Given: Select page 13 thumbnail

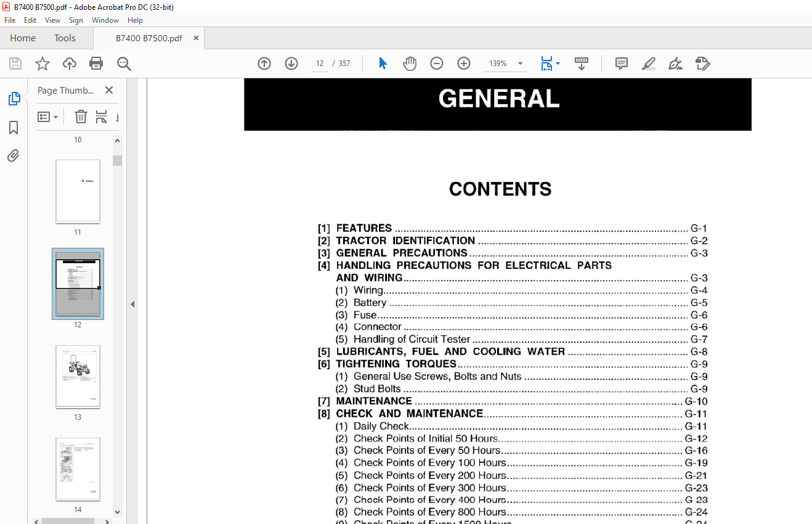Looking at the screenshot, I should [78, 377].
